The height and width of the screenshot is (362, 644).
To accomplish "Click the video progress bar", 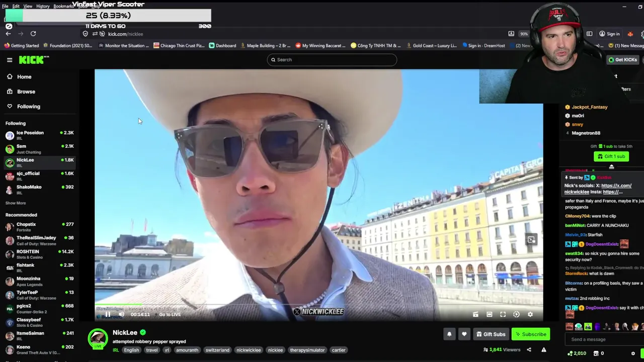I will [x=318, y=306].
